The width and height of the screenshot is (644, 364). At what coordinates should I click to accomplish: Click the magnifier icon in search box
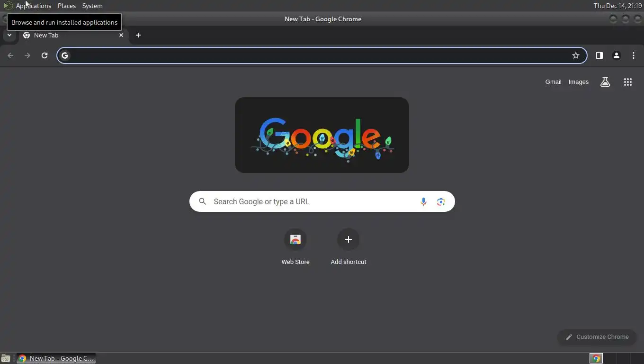coord(203,201)
